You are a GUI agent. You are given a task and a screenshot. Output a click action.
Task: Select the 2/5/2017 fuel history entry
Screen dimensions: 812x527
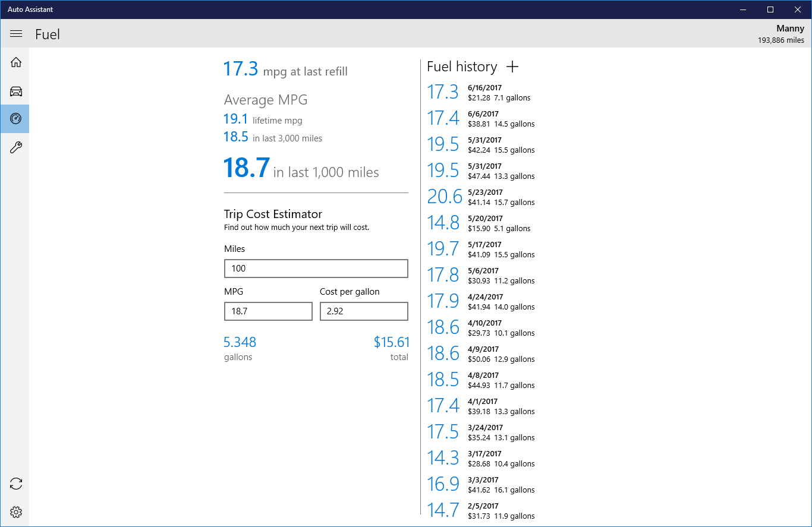[481, 510]
